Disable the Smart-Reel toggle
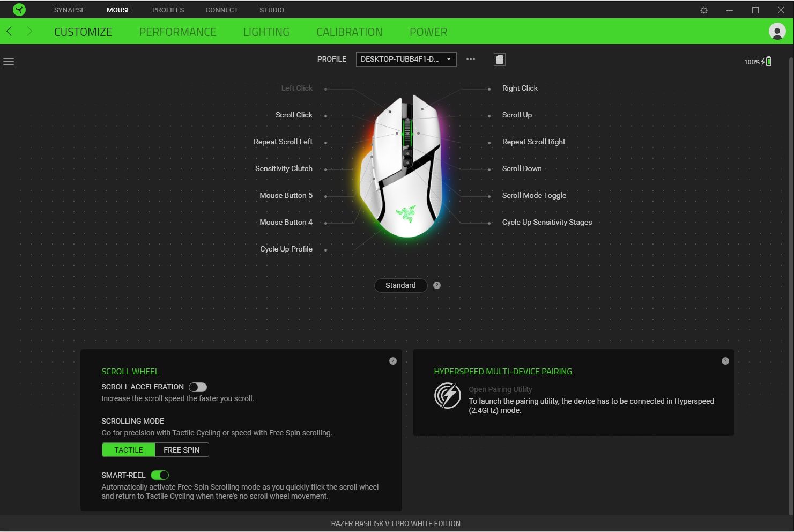 pos(160,475)
